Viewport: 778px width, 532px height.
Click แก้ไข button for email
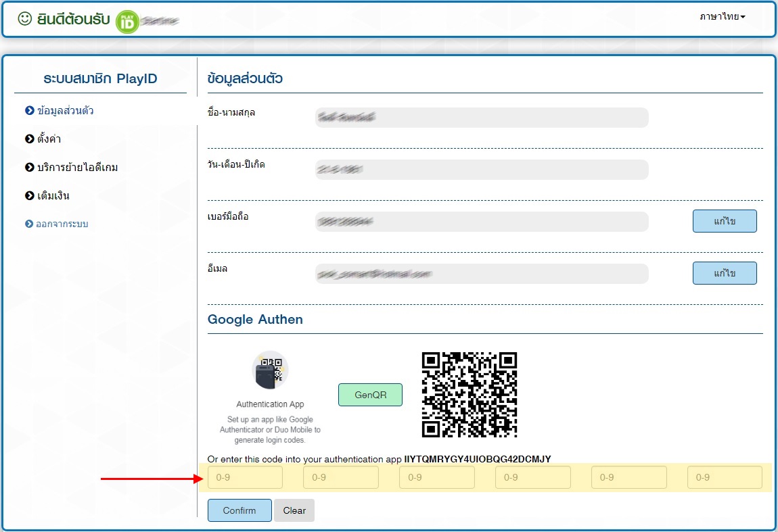pyautogui.click(x=725, y=273)
